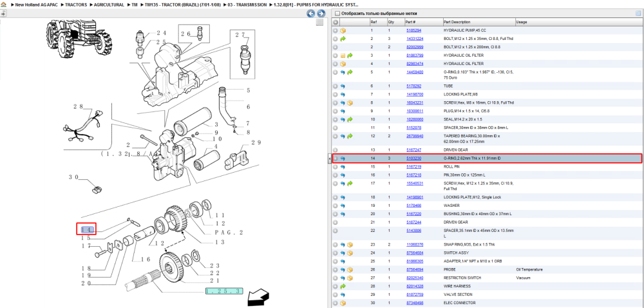Click box icon on PROBE row
Image resolution: width=644 pixels, height=308 pixels.
(350, 269)
